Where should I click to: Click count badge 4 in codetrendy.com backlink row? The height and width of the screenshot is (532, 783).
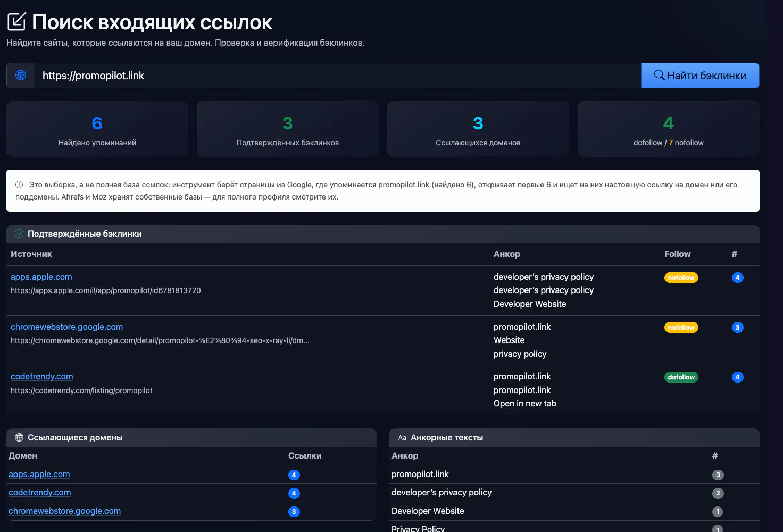click(737, 377)
